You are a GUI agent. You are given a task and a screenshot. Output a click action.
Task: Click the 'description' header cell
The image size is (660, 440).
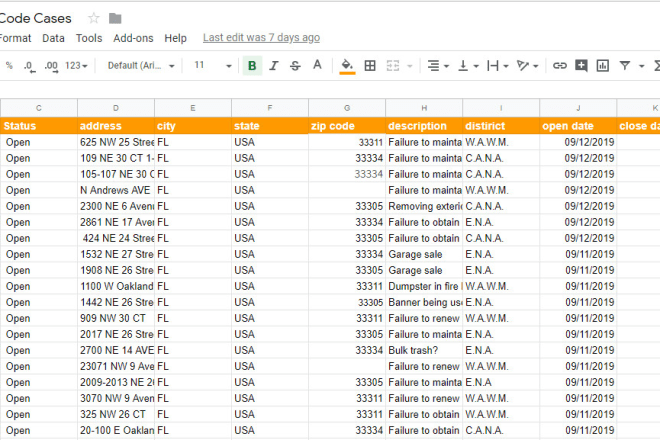tap(424, 126)
